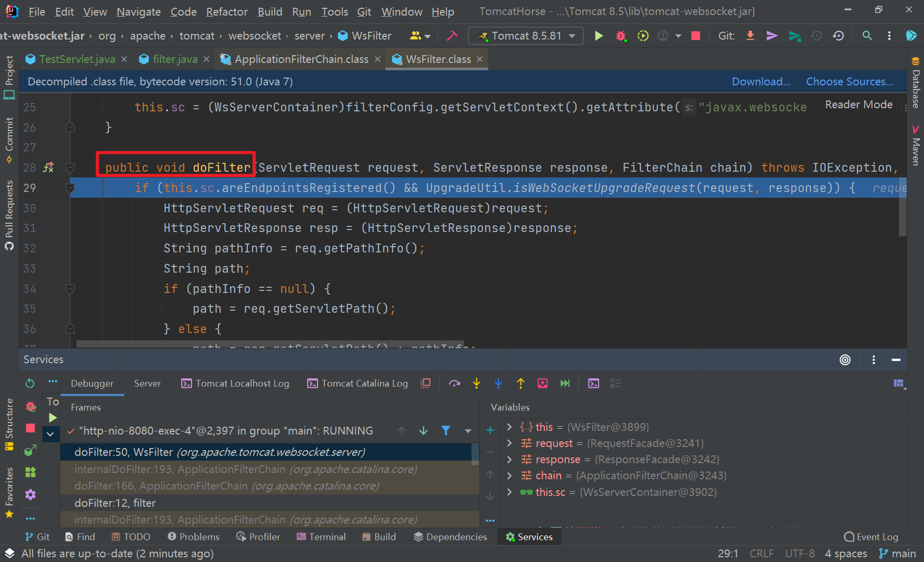Step over the current line in debugger
The width and height of the screenshot is (924, 562).
click(454, 383)
